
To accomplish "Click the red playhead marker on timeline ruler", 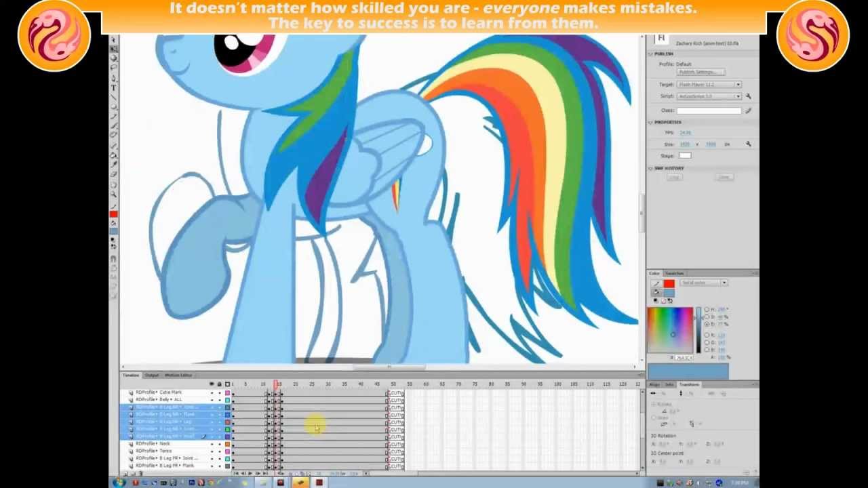I will (277, 384).
